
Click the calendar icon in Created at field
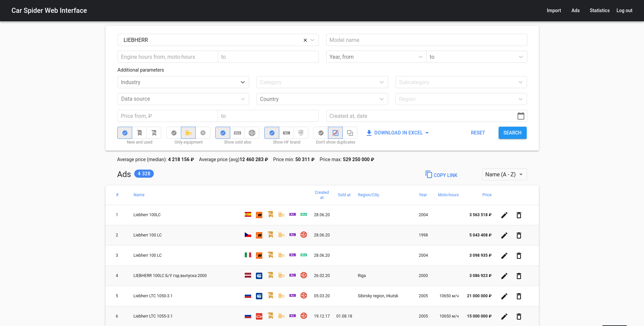click(x=521, y=116)
